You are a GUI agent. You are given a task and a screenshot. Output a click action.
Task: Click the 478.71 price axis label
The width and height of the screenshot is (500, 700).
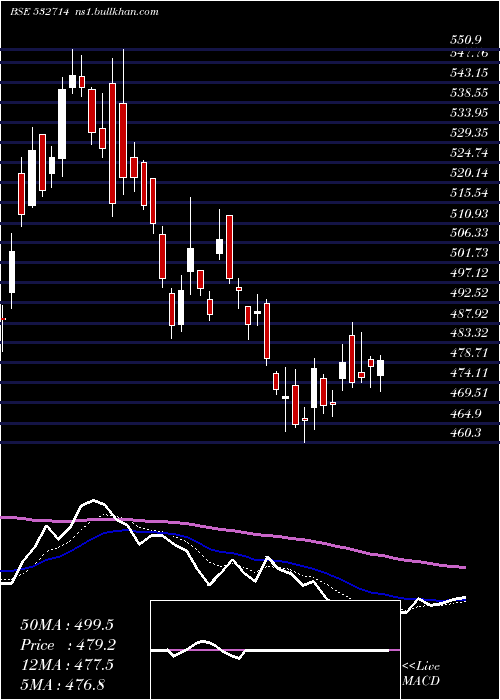coord(469,353)
